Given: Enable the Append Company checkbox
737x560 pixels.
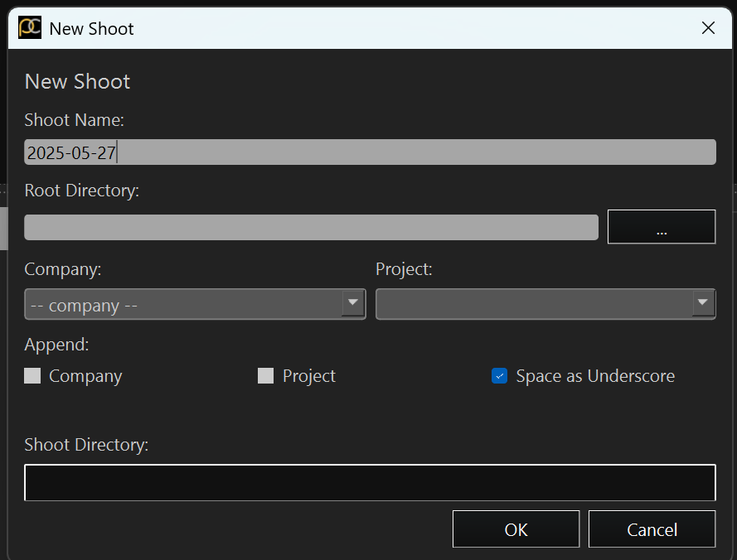Looking at the screenshot, I should point(32,376).
